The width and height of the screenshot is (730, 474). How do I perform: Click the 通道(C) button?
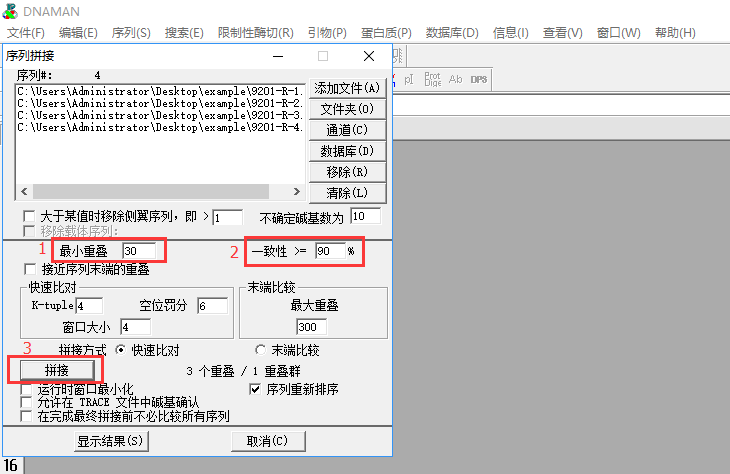[347, 130]
